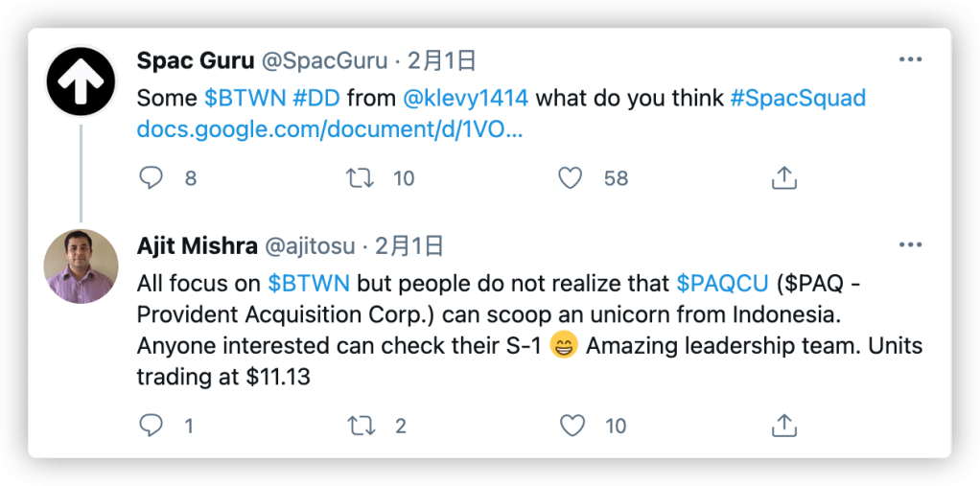980x486 pixels.
Task: Share Ajit Mishra's tweet
Action: pyautogui.click(x=783, y=425)
